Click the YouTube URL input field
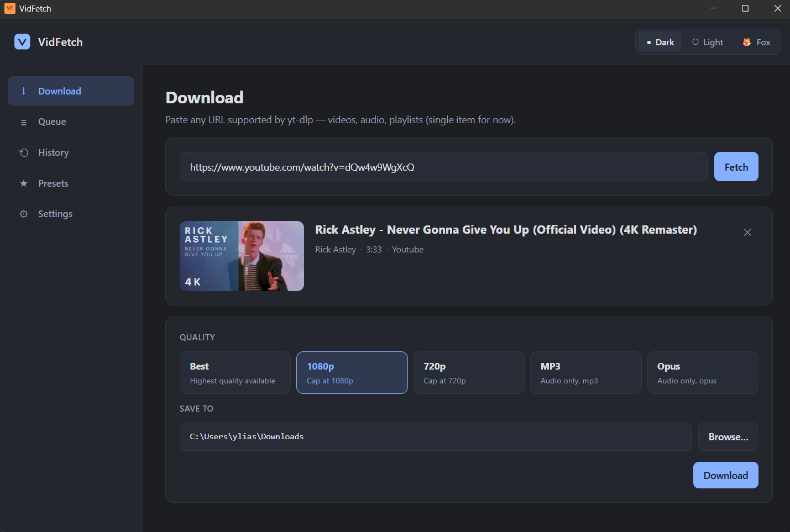The image size is (790, 532). pyautogui.click(x=443, y=167)
